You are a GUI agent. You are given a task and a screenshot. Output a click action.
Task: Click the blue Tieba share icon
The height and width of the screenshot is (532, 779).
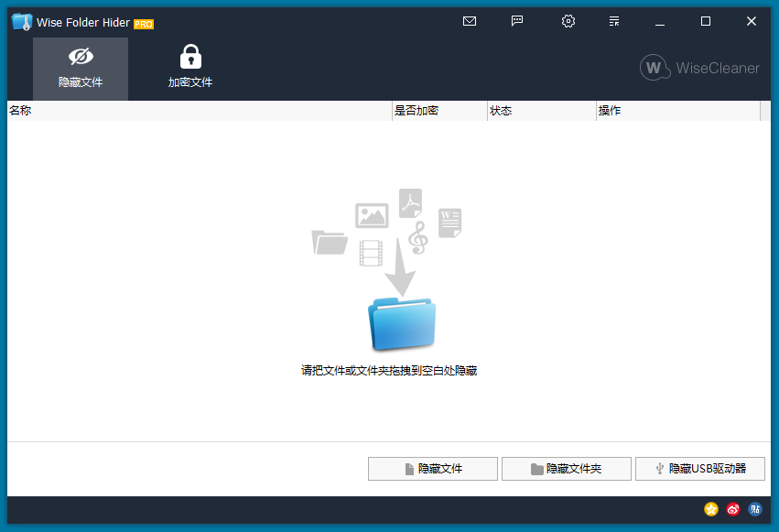(x=755, y=509)
